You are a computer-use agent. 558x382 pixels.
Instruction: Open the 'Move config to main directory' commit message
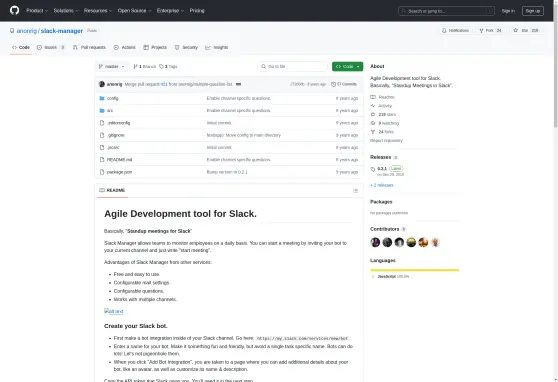pos(244,135)
